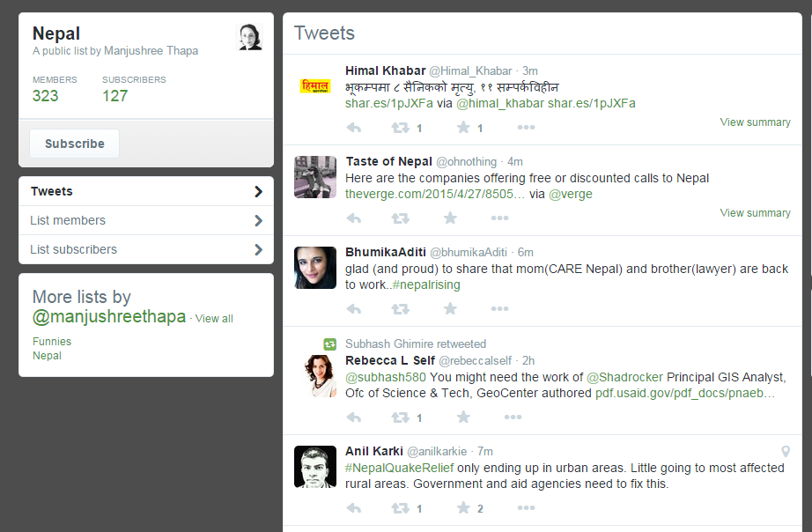Screen dimensions: 812x532
Task: Reply to Taste of Nepal tweet
Action: pos(354,218)
